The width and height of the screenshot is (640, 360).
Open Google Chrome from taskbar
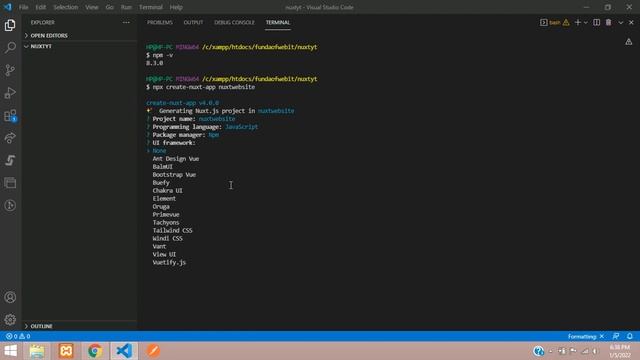[x=95, y=351]
